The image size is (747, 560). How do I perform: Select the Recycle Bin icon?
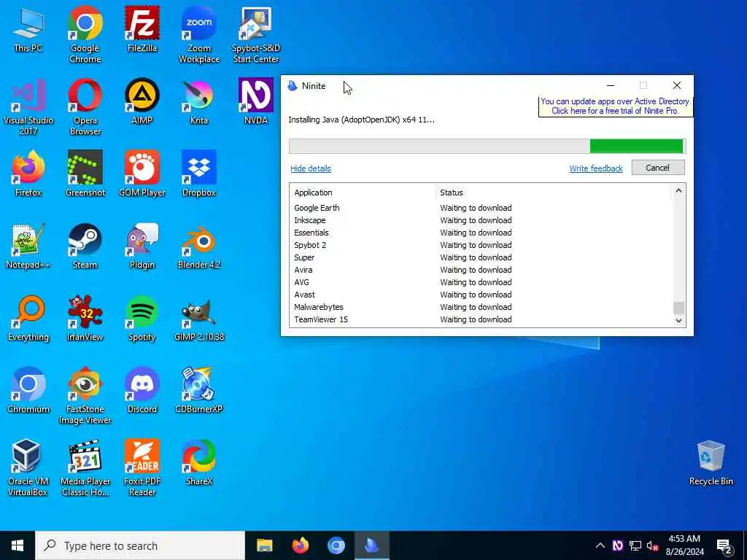point(711,463)
